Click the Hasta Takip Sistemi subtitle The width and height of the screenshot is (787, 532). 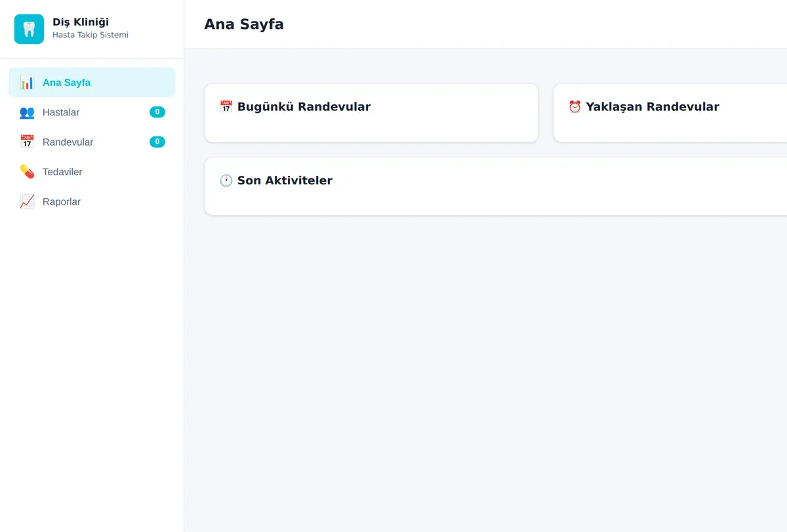tap(91, 35)
